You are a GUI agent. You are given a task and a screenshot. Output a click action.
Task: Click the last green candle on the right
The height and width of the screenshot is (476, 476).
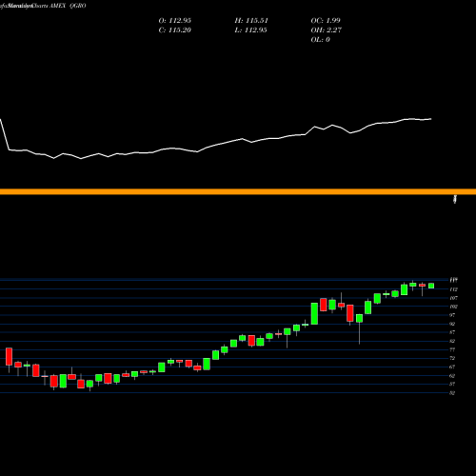pyautogui.click(x=431, y=286)
